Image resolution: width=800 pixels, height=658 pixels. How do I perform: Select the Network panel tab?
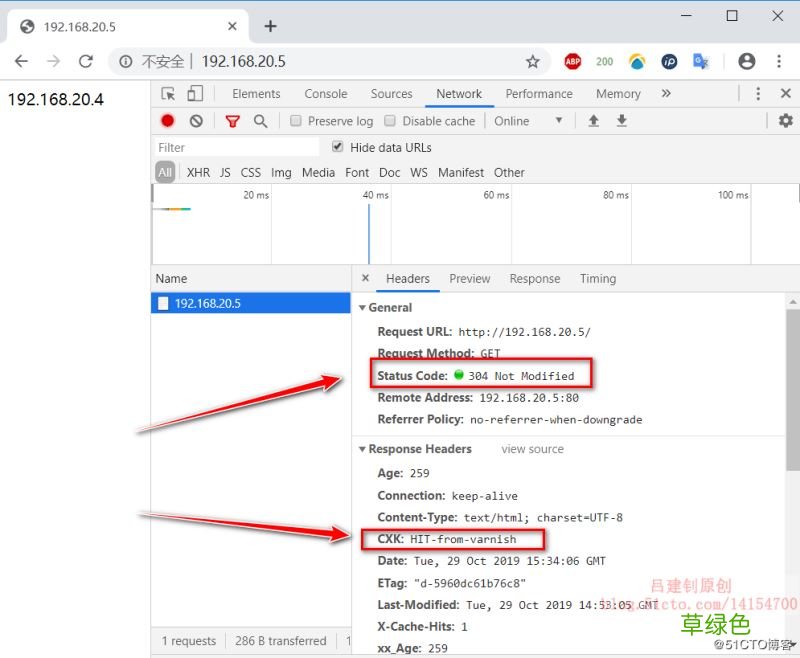coord(459,94)
